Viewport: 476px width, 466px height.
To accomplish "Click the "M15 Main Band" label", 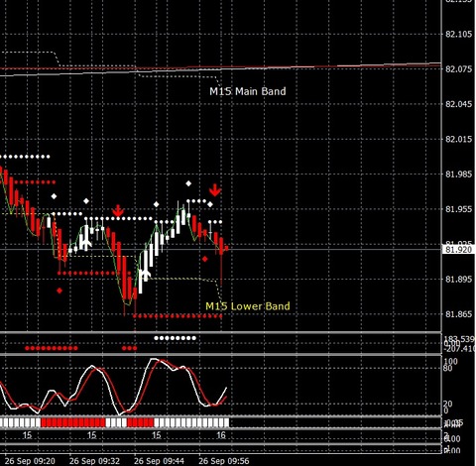I will click(x=248, y=91).
